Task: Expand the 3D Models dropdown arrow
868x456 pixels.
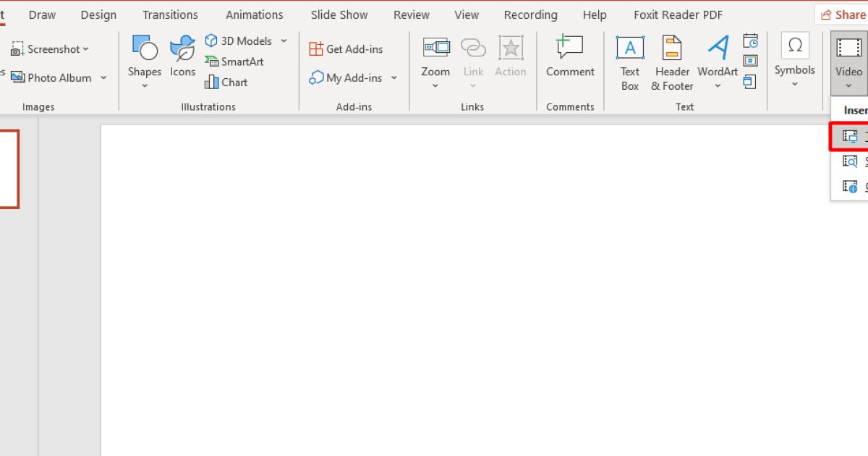Action: coord(284,41)
